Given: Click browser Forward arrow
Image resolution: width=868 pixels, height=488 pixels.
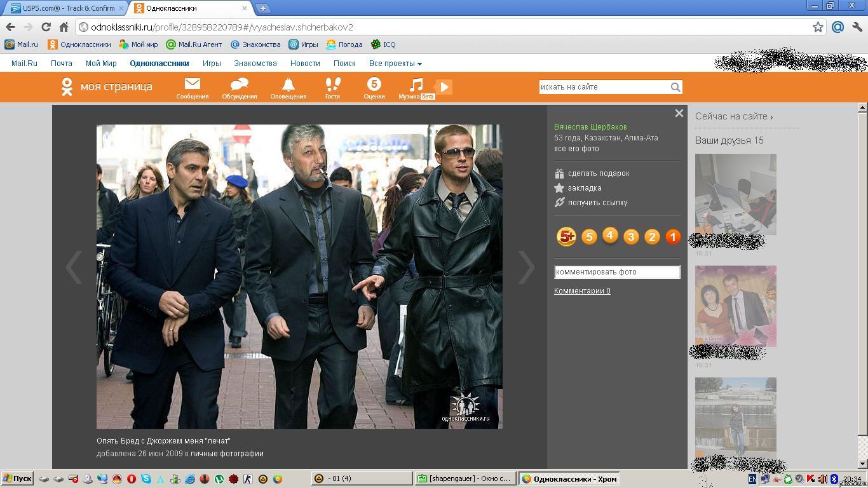Looking at the screenshot, I should click(28, 27).
